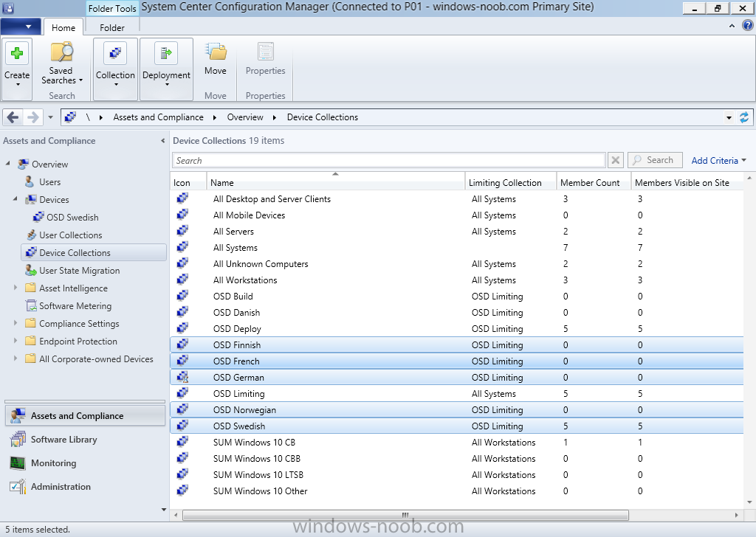
Task: Open Saved Searches ribbon icon
Action: pos(62,52)
